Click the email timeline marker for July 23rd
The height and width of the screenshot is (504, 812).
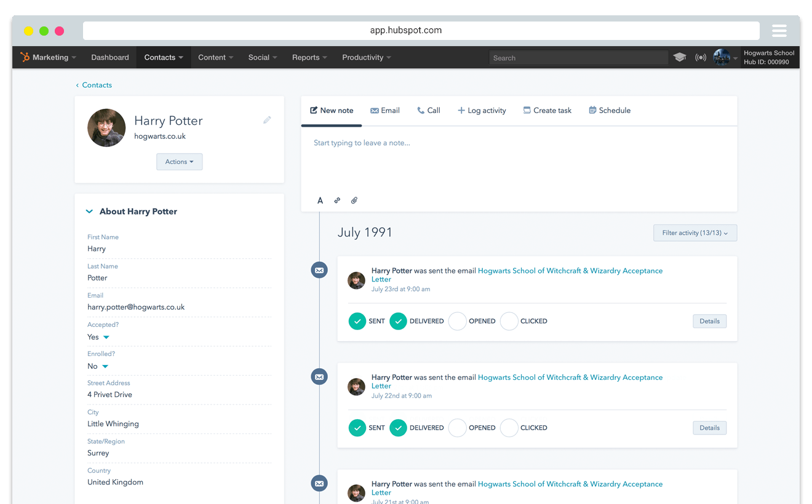[x=319, y=270]
